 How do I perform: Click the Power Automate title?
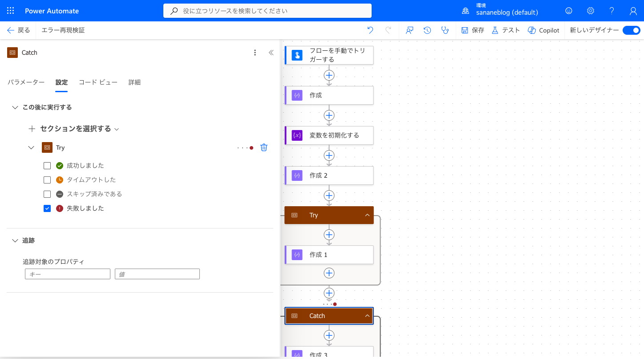pos(52,11)
